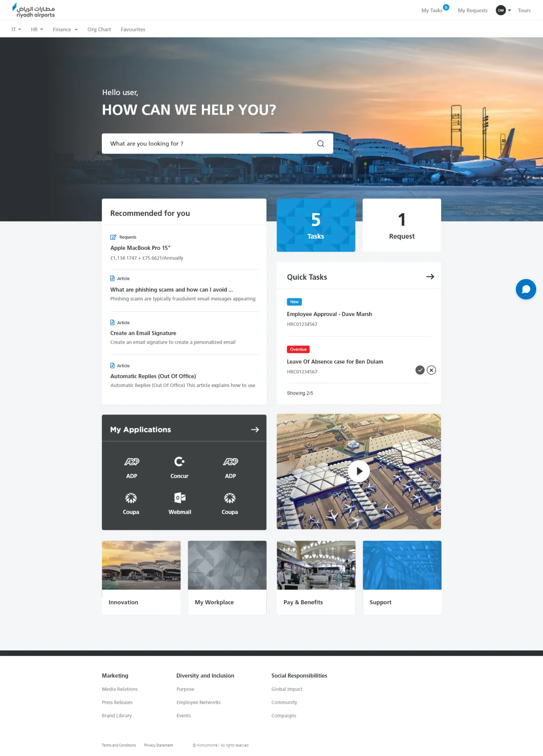Expand the IT menu dropdown
Screen dimensions: 543x756
tap(16, 30)
